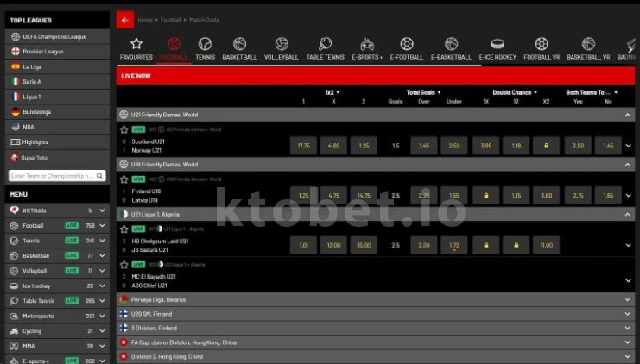The height and width of the screenshot is (364, 640).
Task: Click the Cycling icon in the menu
Action: [x=15, y=331]
